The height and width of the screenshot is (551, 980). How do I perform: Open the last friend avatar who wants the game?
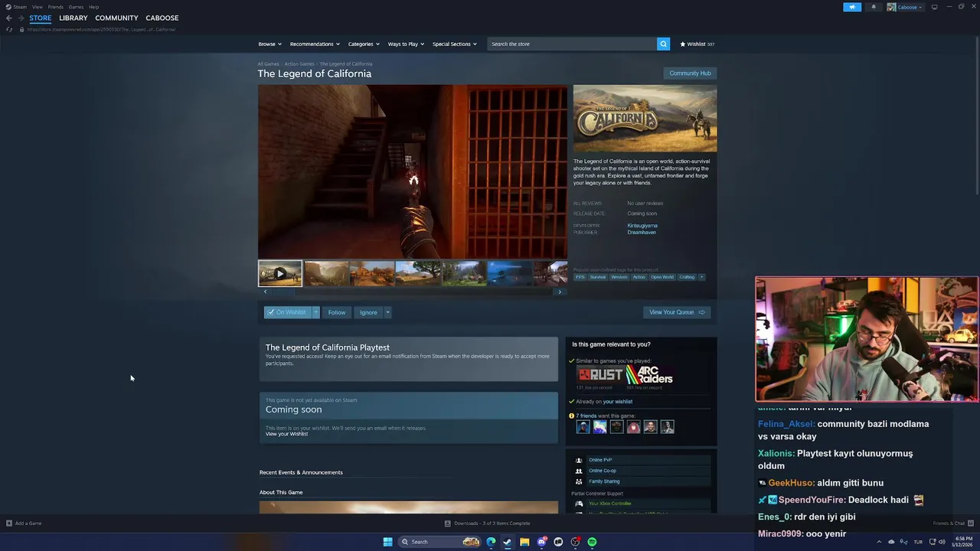click(667, 427)
